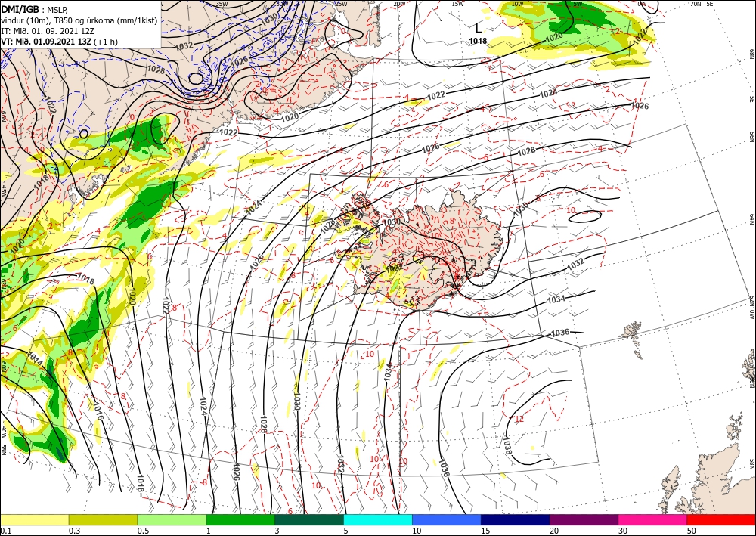This screenshot has width=756, height=536.
Task: Pick the cyan 5–10 legend swatch
Action: pos(378,519)
